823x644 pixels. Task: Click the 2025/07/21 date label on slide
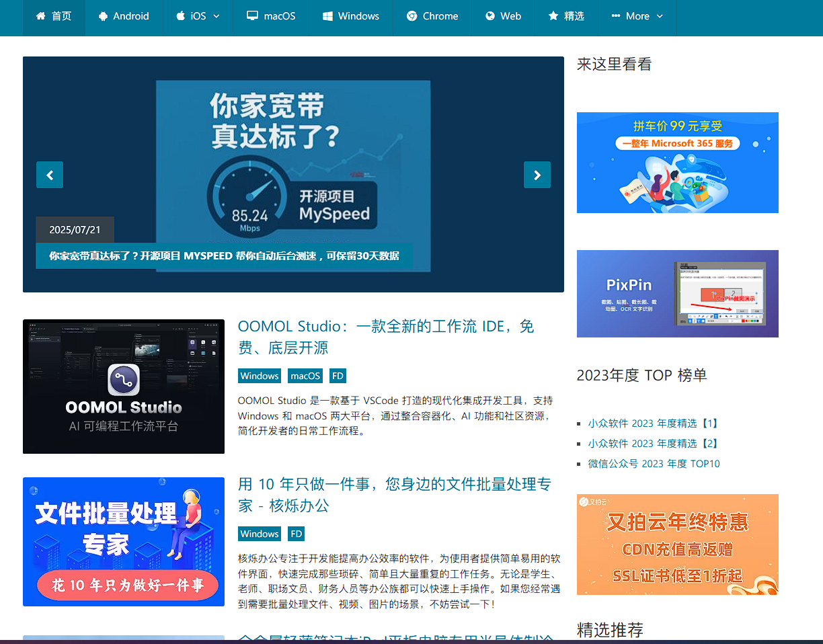[x=75, y=230]
